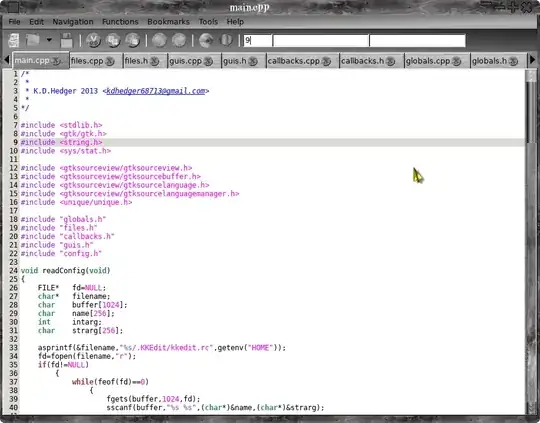The width and height of the screenshot is (540, 423).
Task: Click the Find toolbar icon
Action: [x=206, y=40]
